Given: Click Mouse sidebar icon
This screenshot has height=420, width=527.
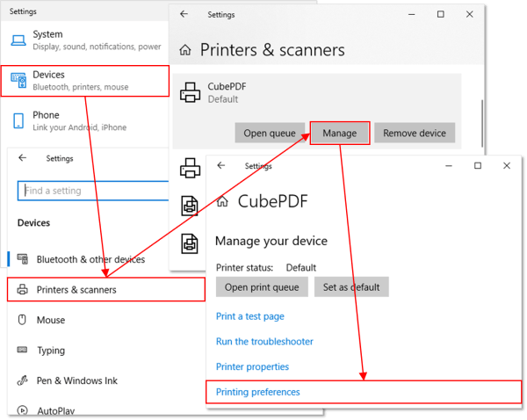Looking at the screenshot, I should point(22,320).
